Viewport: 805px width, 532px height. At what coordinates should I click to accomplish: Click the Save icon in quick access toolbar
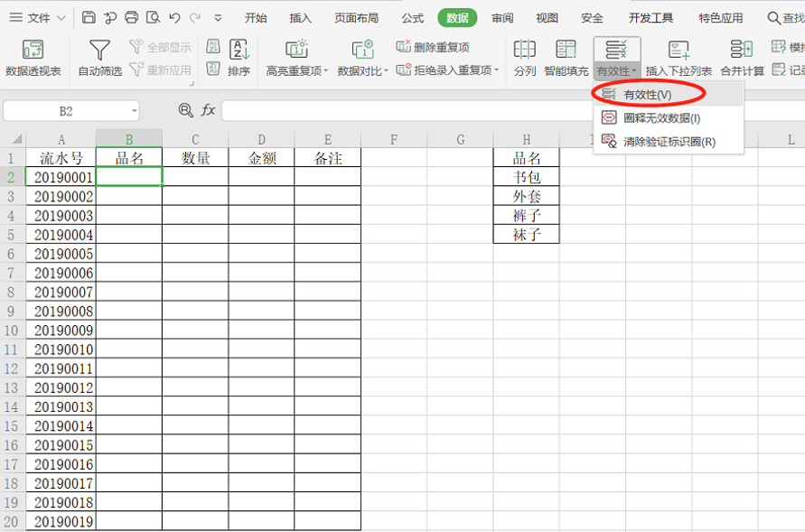[89, 17]
